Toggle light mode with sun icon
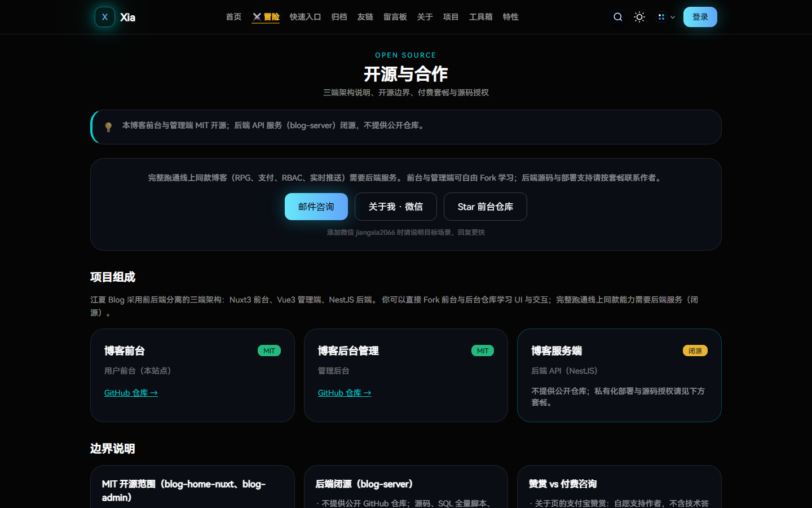812x508 pixels. tap(639, 17)
